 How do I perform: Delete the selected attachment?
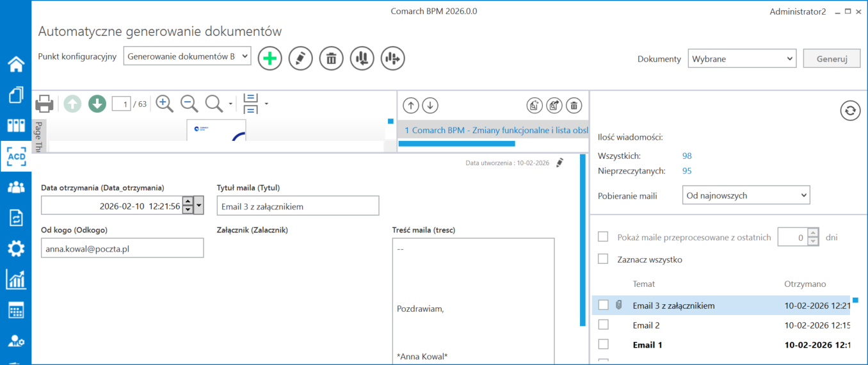tap(574, 105)
